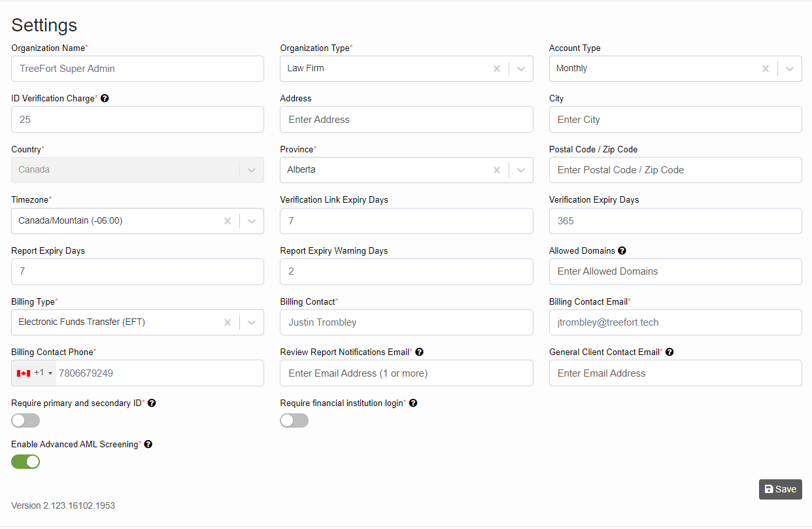Click the Enter Address input field
This screenshot has width=812, height=529.
406,119
